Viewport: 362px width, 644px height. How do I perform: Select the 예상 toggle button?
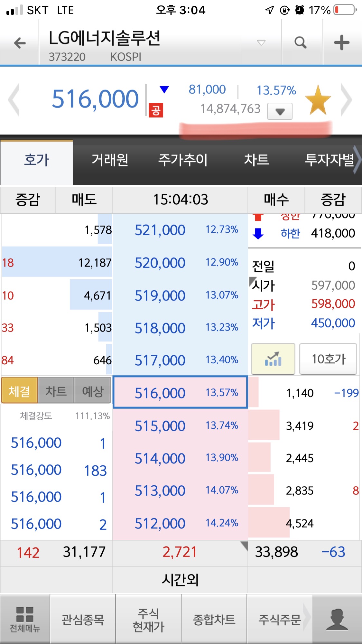pos(93,390)
